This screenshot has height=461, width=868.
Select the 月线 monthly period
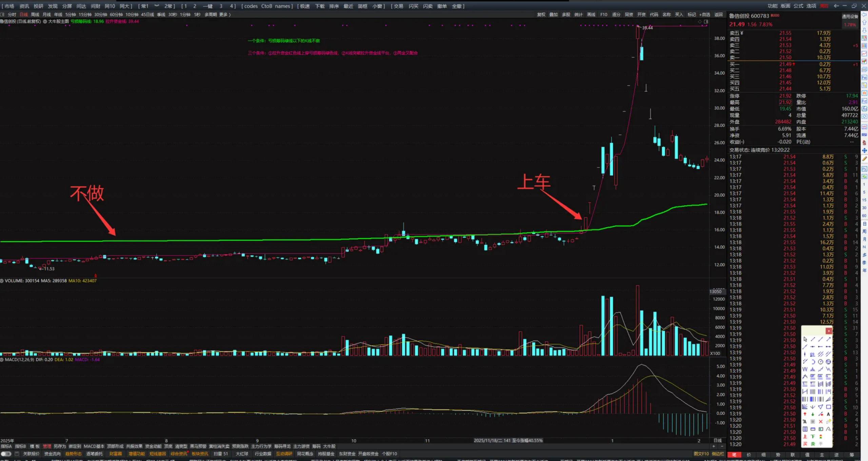[x=46, y=15]
